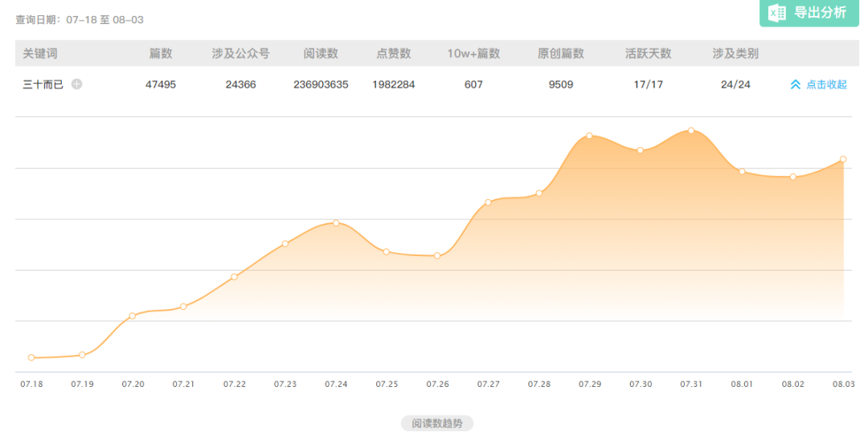Click the 47495 article count value
Image resolution: width=868 pixels, height=440 pixels.
(x=161, y=84)
